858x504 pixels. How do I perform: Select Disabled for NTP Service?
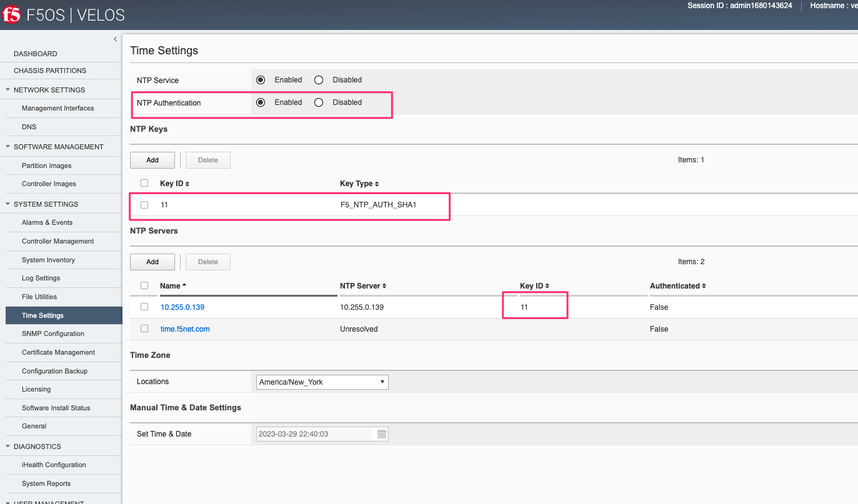(x=319, y=80)
